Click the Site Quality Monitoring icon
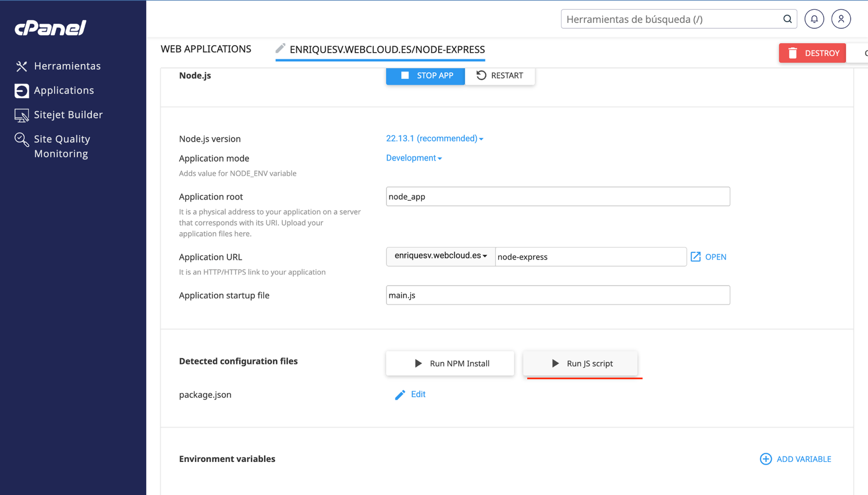Viewport: 868px width, 495px height. [22, 140]
